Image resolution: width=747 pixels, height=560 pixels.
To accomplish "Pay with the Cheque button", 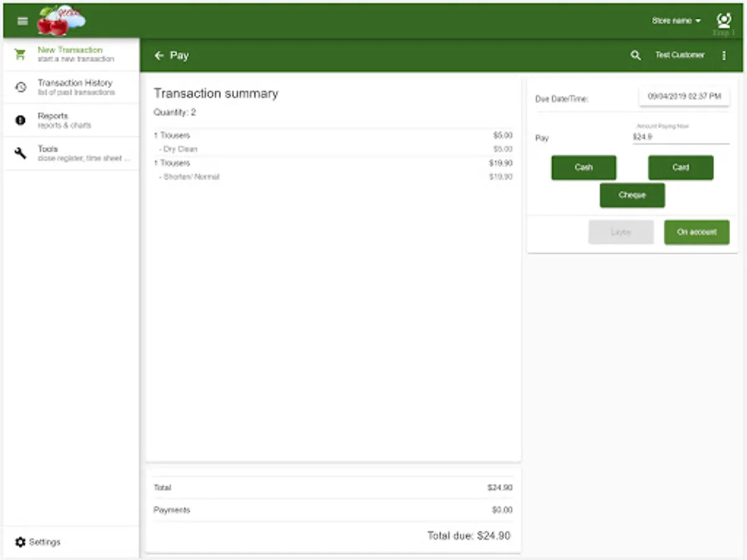I will [632, 195].
